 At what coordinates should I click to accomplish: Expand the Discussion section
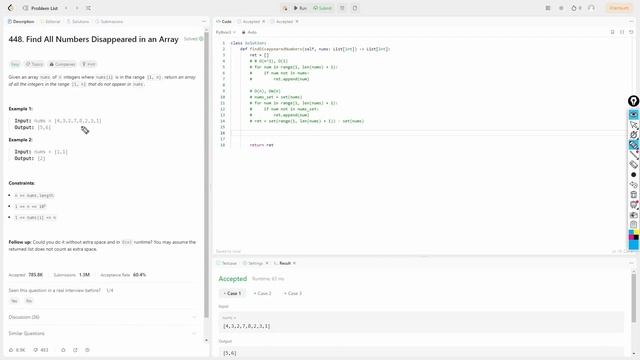102,317
